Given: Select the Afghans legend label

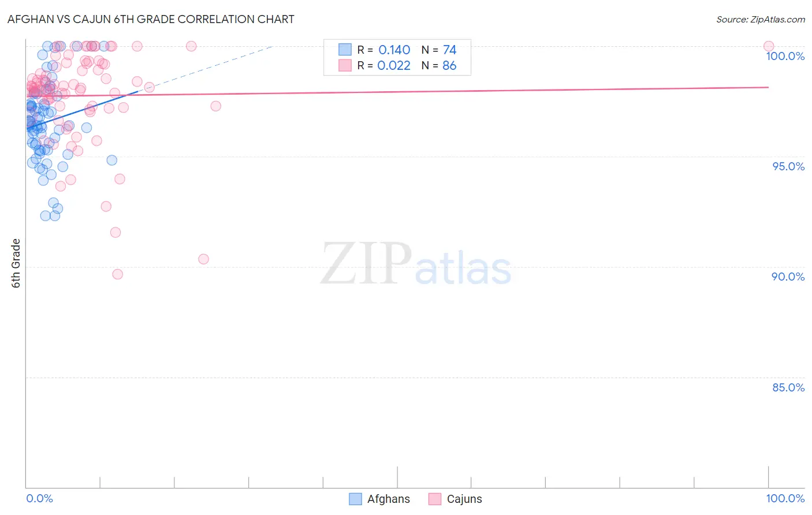Looking at the screenshot, I should [x=389, y=499].
